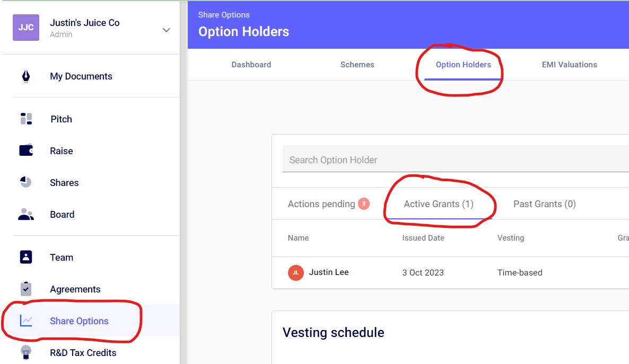Click the R&D Tax Credits lightbulb icon

point(26,352)
